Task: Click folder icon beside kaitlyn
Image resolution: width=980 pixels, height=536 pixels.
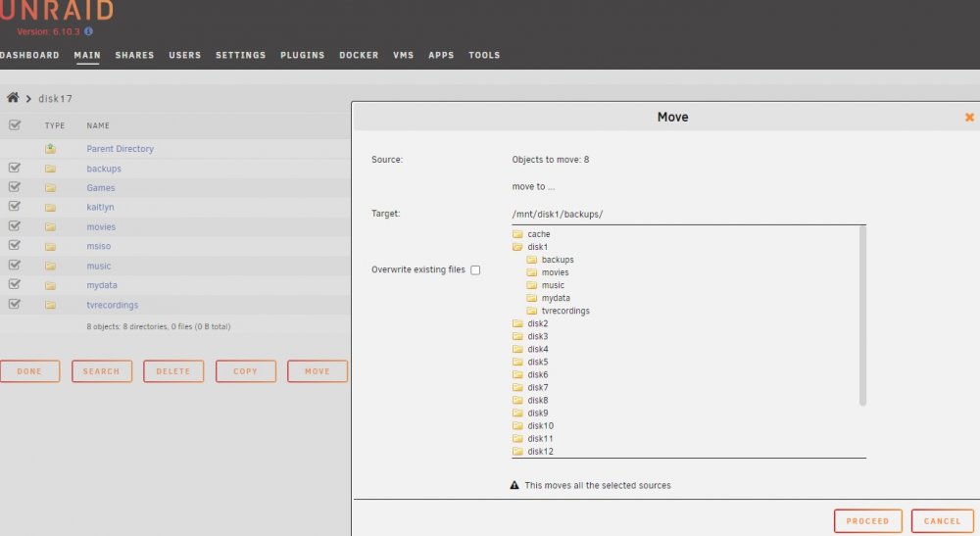Action: (50, 208)
